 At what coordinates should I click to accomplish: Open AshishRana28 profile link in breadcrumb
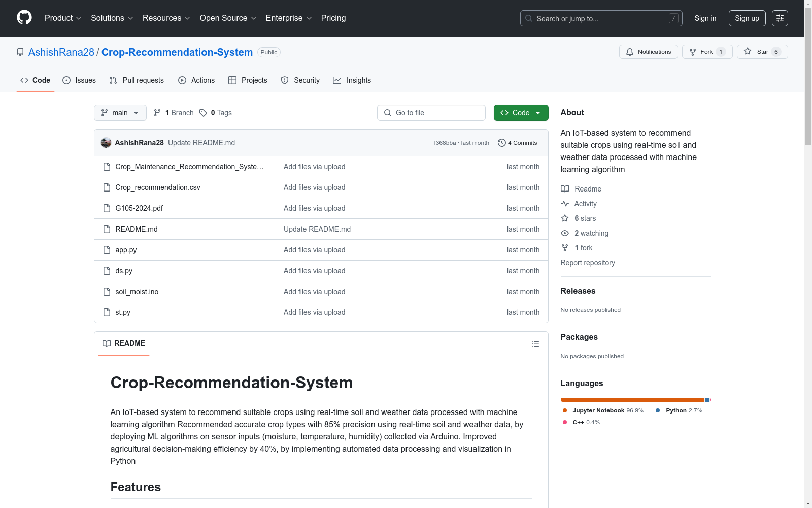61,52
